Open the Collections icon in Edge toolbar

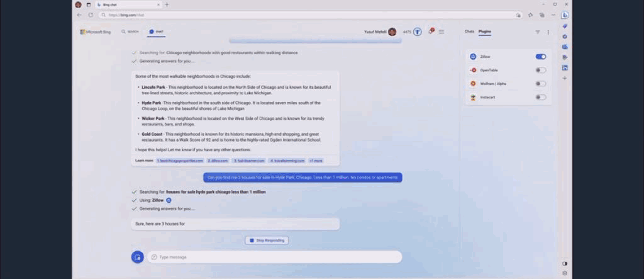click(541, 15)
